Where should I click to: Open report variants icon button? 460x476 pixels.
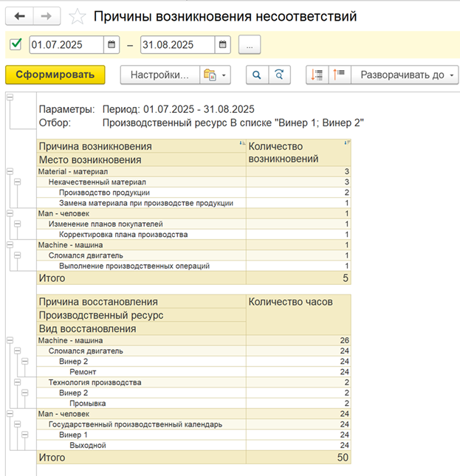(x=210, y=75)
